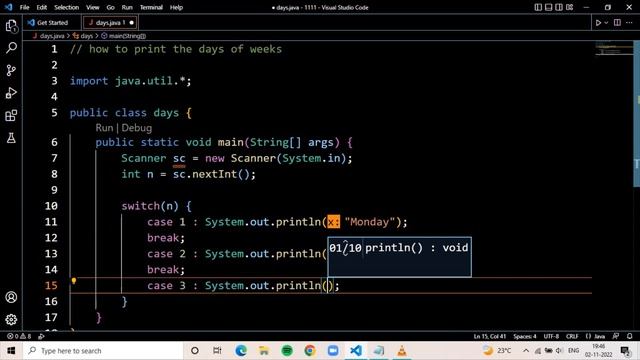Viewport: 640px width, 360px height.
Task: Change the UTF-8 file encoding
Action: click(551, 336)
